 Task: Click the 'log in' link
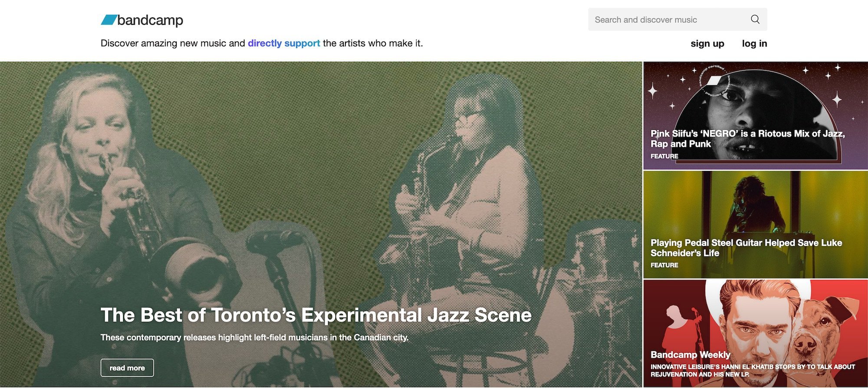coord(755,43)
